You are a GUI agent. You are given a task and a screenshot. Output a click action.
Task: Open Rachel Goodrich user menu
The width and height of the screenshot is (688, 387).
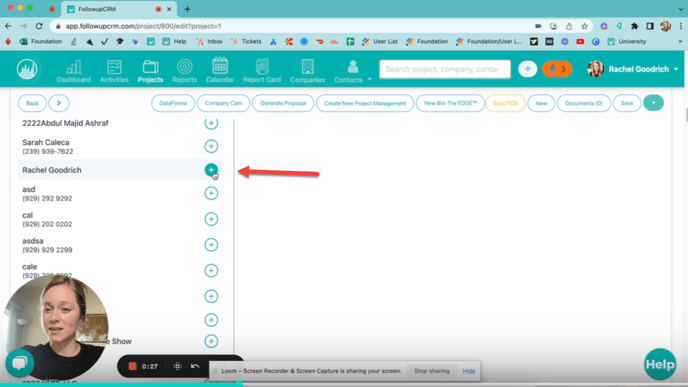pos(633,69)
